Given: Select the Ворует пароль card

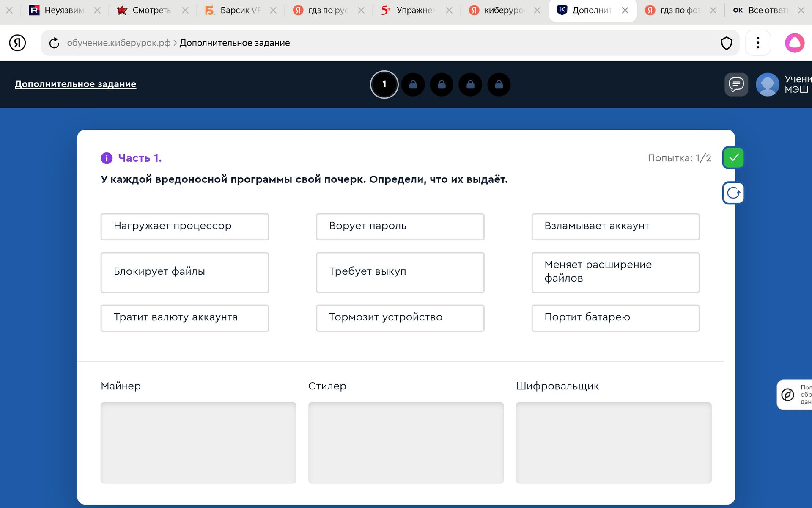Looking at the screenshot, I should click(400, 226).
